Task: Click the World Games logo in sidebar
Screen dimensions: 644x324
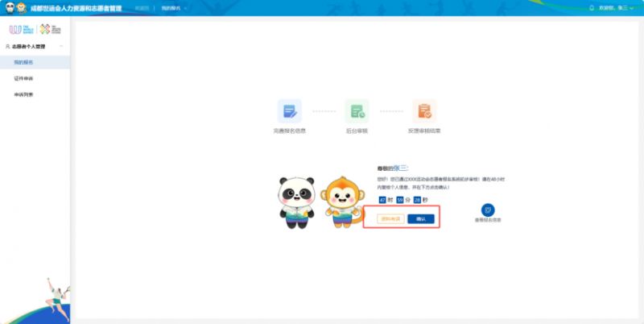Action: tap(22, 29)
